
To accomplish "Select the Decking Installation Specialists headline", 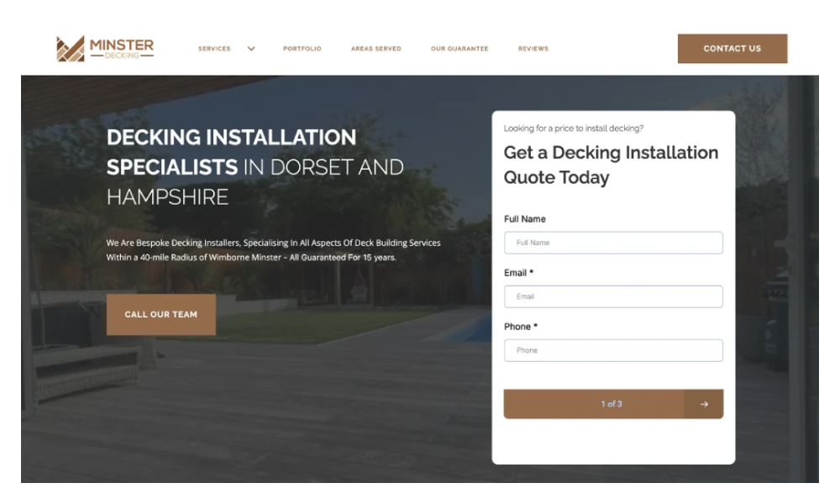I will (255, 167).
